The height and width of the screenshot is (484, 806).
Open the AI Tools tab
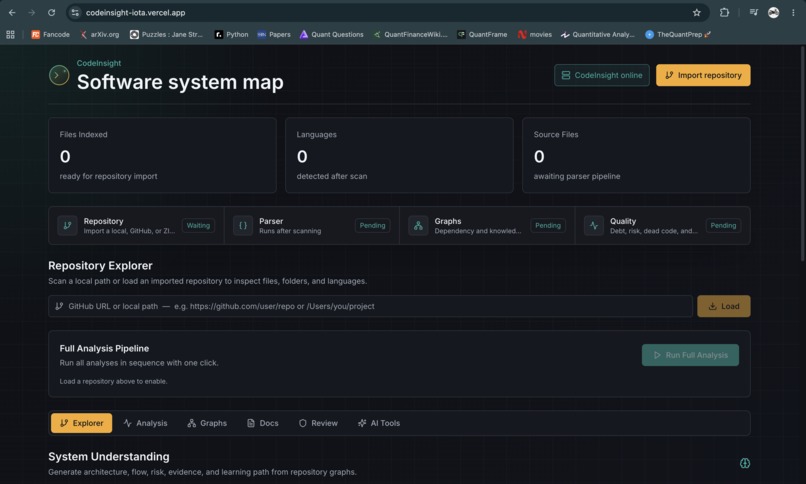379,423
